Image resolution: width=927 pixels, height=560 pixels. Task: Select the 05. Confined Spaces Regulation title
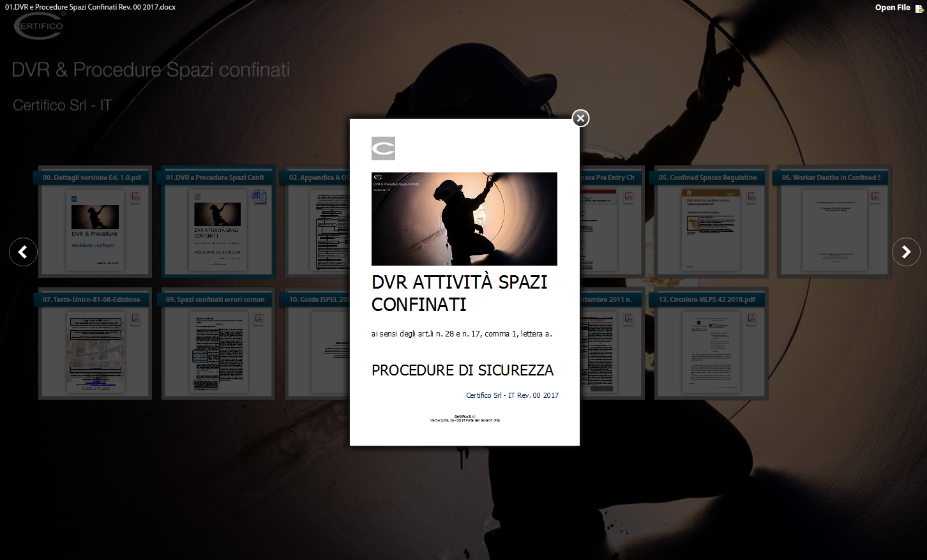707,178
